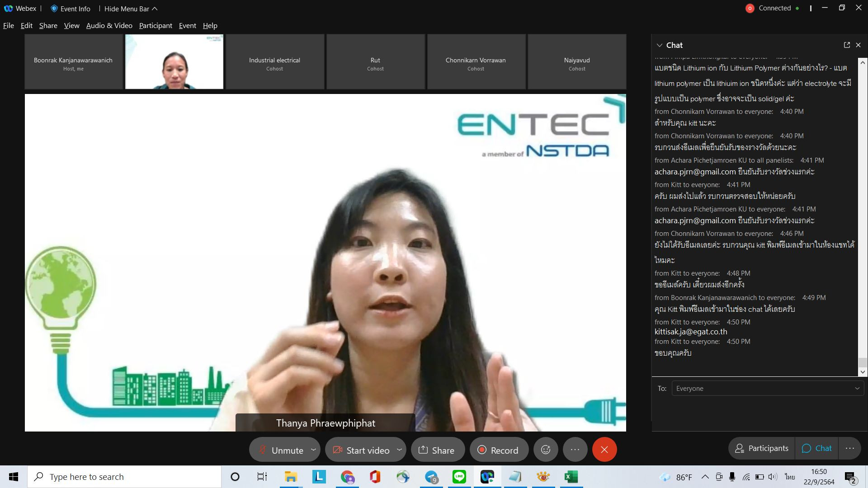Open Wi-Fi network tray icon
Screen dimensions: 868x488
[746, 477]
